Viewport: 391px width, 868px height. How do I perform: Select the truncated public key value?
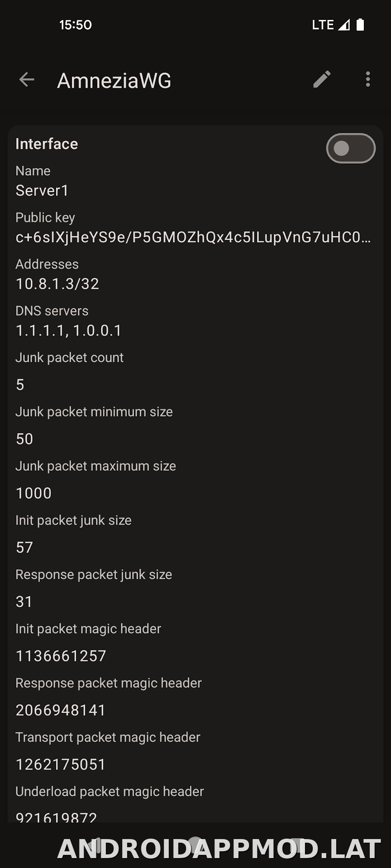(x=193, y=237)
